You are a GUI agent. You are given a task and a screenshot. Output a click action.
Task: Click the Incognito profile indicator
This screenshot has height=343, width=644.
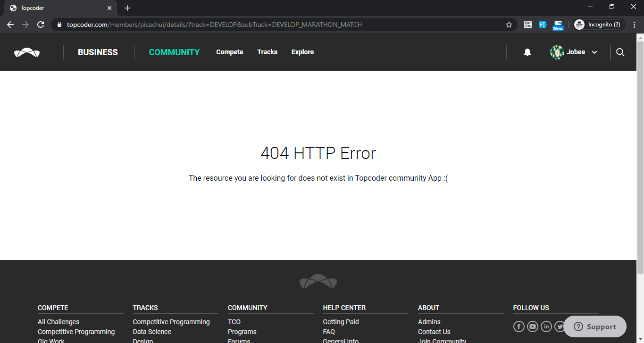(x=598, y=24)
